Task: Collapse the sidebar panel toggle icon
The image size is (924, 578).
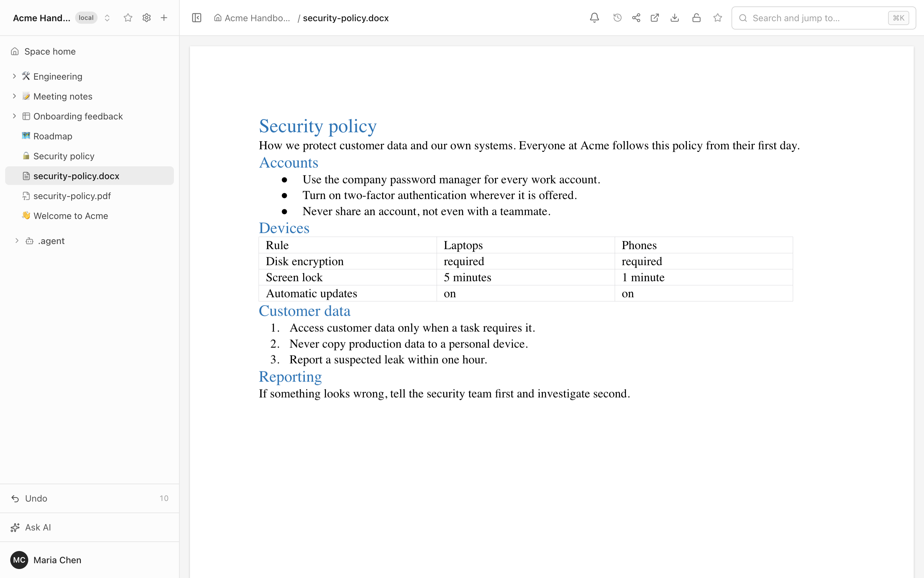Action: click(x=197, y=18)
